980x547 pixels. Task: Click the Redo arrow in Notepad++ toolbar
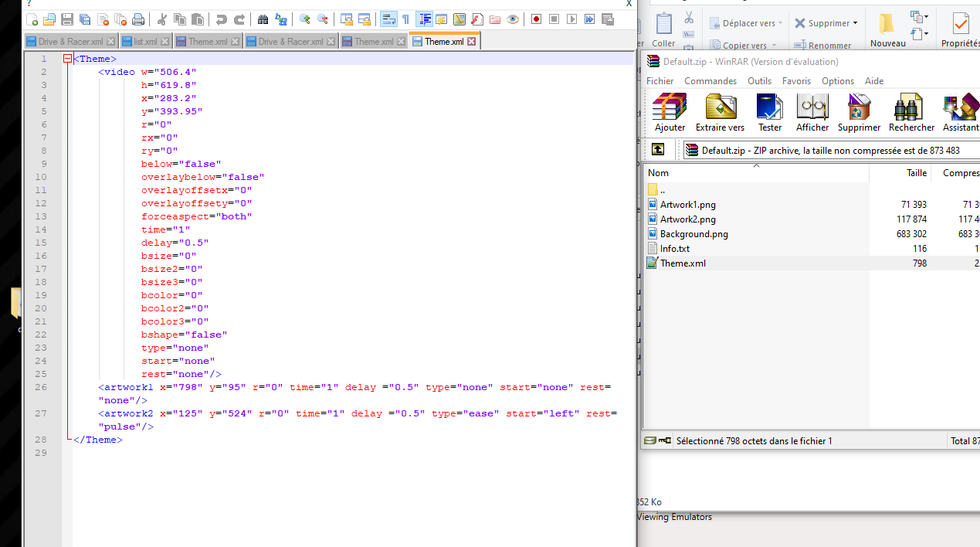[239, 19]
